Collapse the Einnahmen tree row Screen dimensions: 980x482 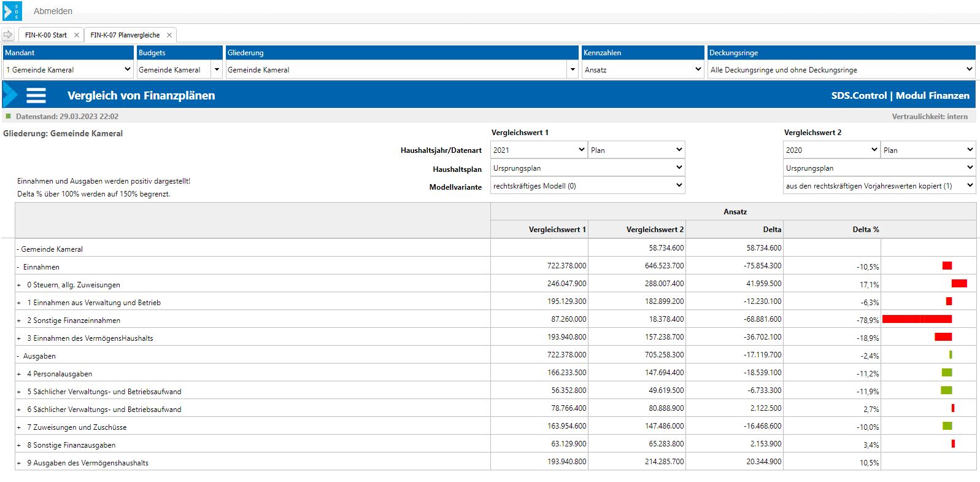(x=18, y=267)
